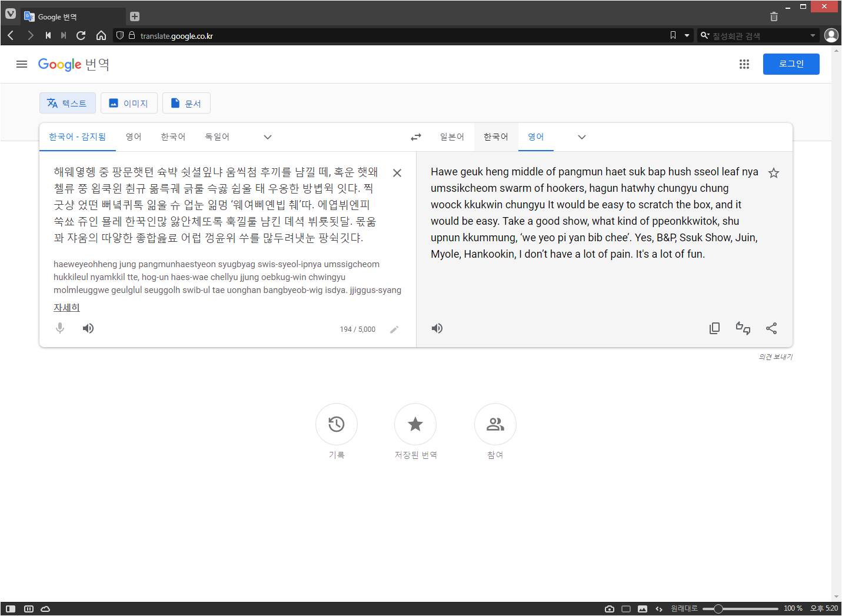Open the main hamburger menu

pyautogui.click(x=22, y=64)
